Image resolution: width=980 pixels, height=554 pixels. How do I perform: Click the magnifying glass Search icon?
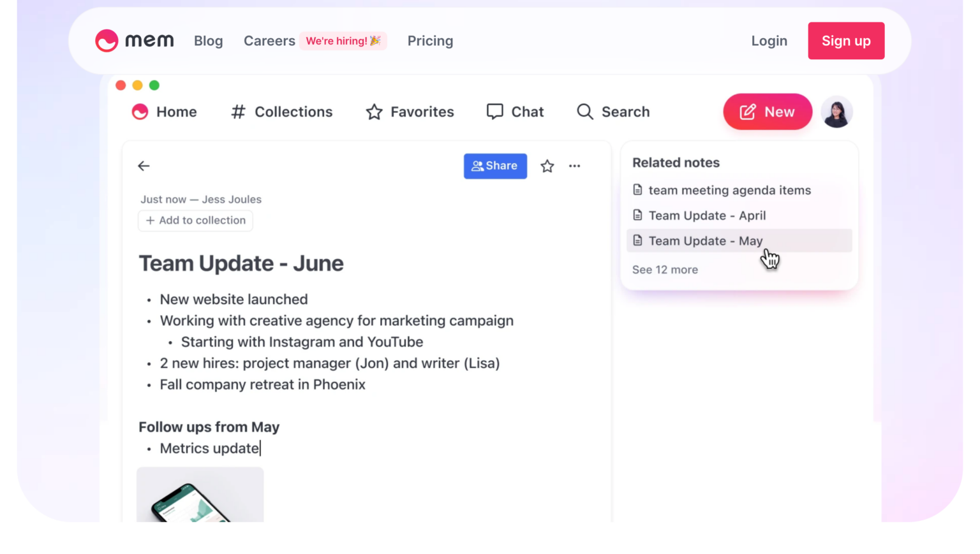[x=584, y=112]
